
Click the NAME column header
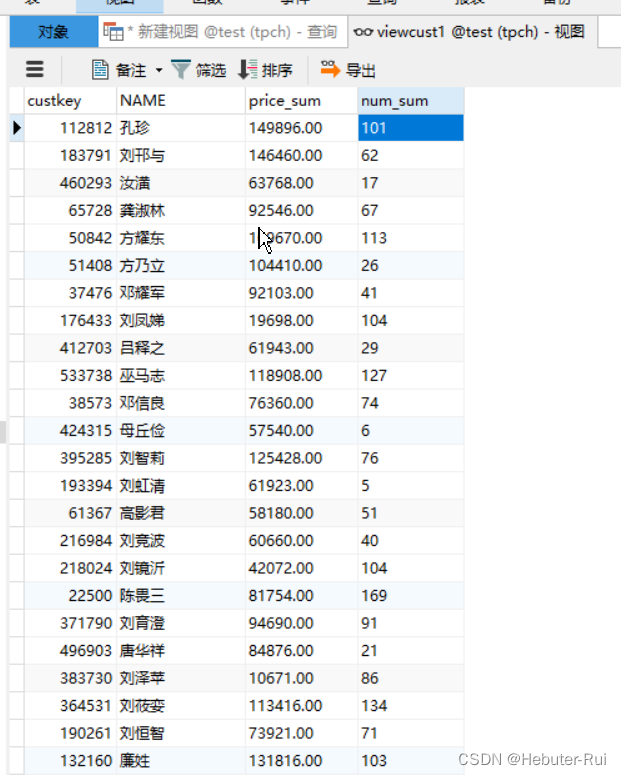pos(181,101)
